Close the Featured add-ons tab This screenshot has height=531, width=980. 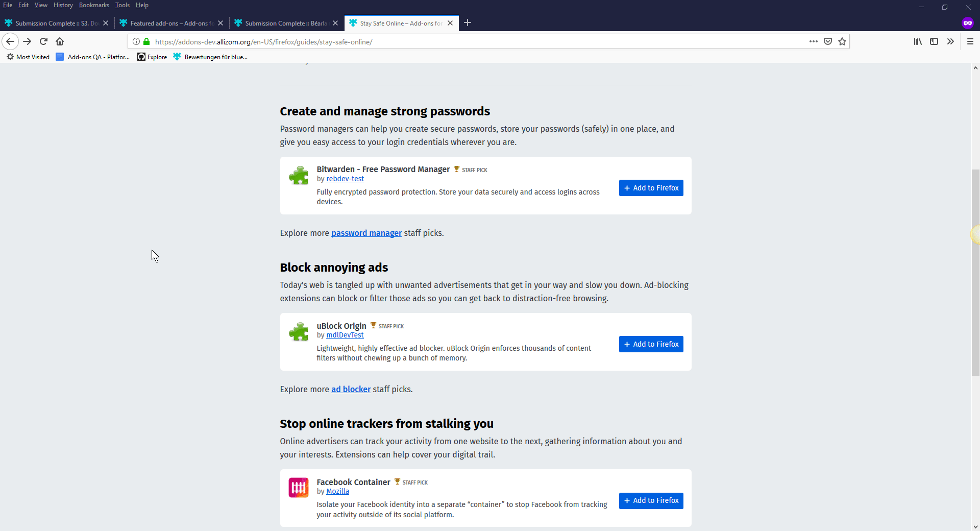tap(220, 23)
